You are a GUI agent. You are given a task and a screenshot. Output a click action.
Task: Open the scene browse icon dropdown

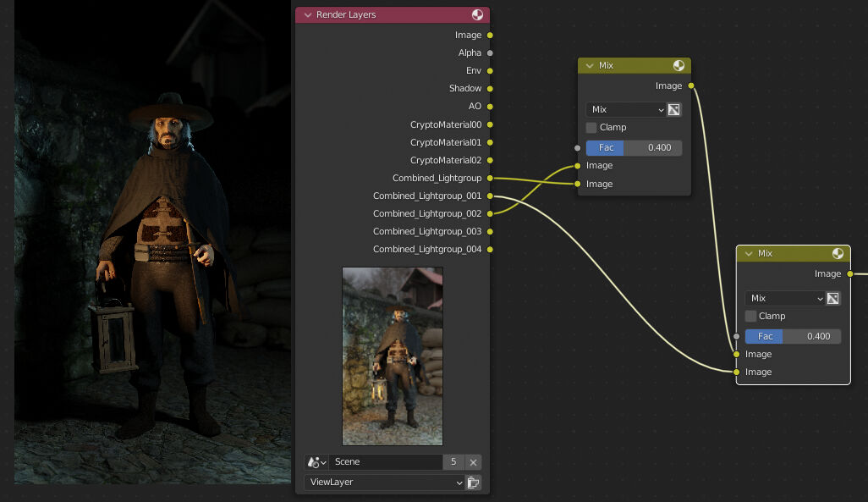tap(316, 462)
